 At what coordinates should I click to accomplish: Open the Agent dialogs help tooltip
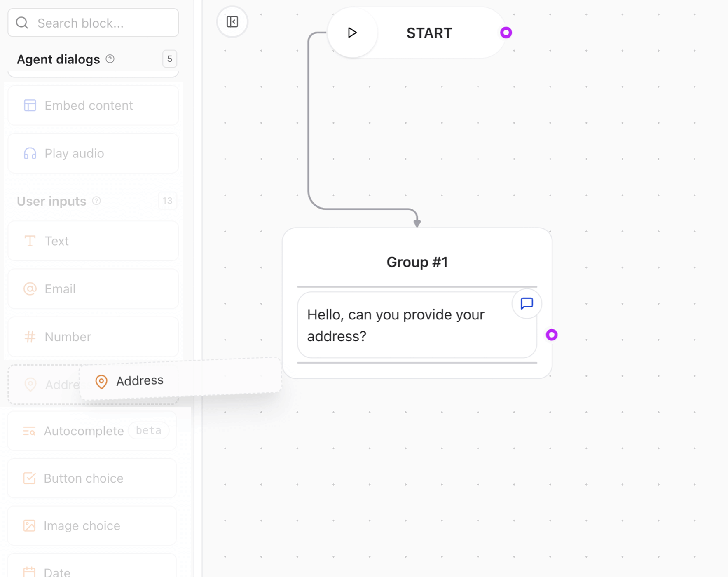[x=110, y=59]
